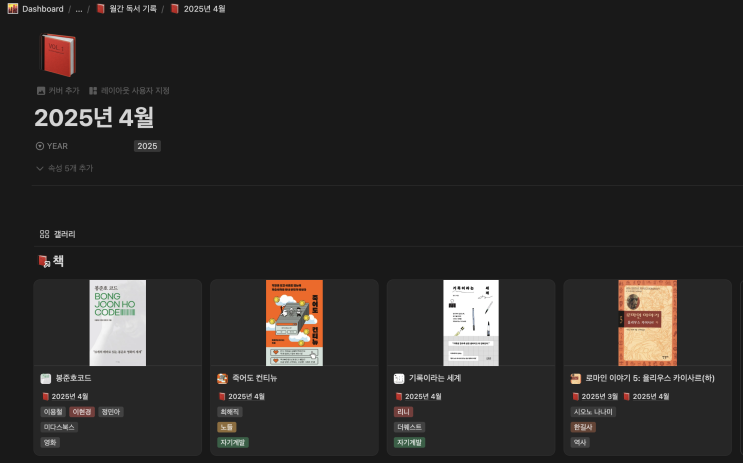Screen dimensions: 743x463
Task: Open Dashboard breadcrumb chart icon
Action: click(x=13, y=9)
